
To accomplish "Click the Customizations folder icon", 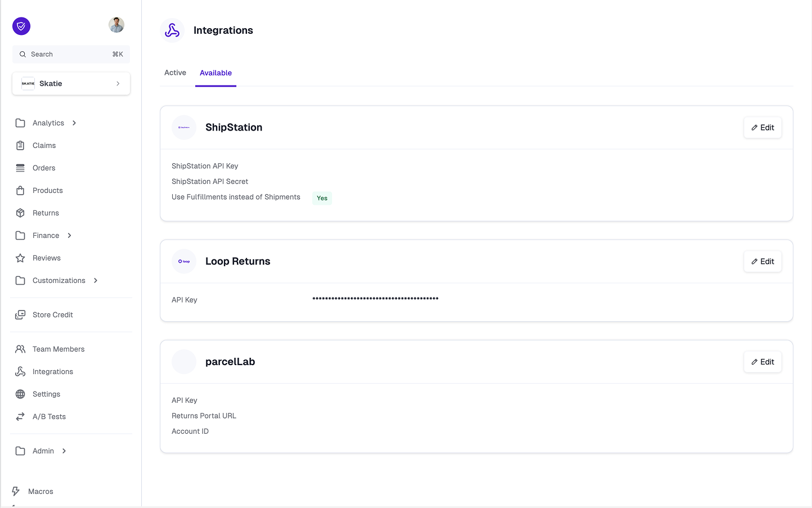I will coord(20,280).
